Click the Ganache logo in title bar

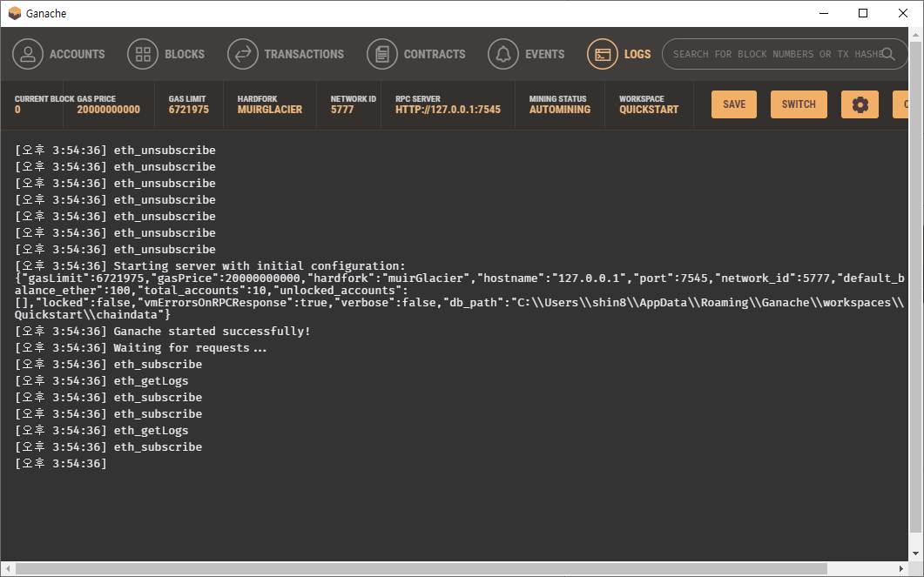click(x=15, y=13)
